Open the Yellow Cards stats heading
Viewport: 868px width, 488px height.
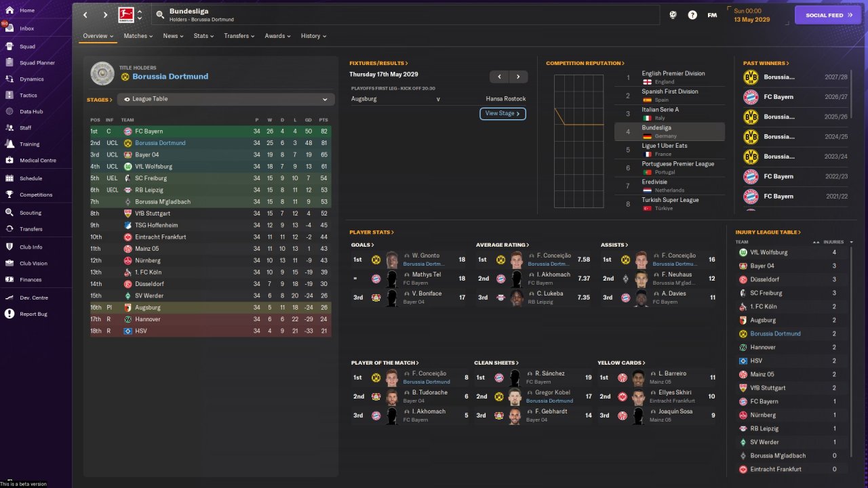(621, 363)
